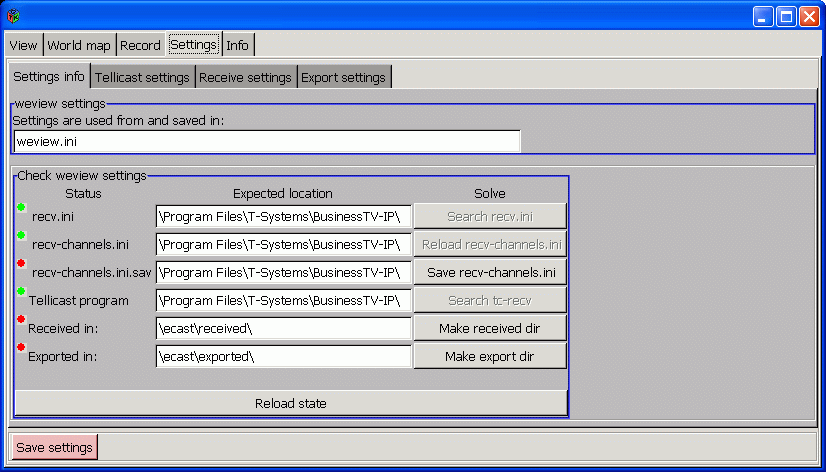Open the Receive settings subtab
Viewport: 826px width, 472px height.
tap(245, 77)
